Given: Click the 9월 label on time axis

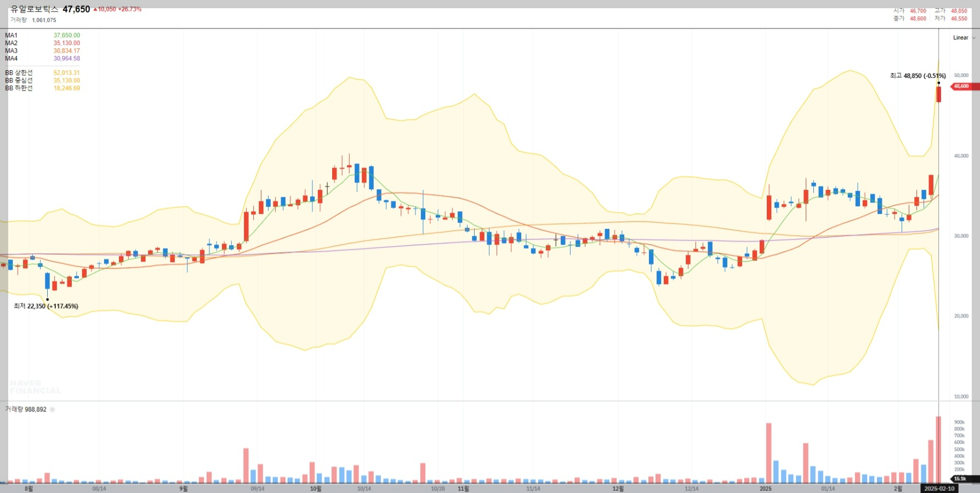Looking at the screenshot, I should (184, 489).
